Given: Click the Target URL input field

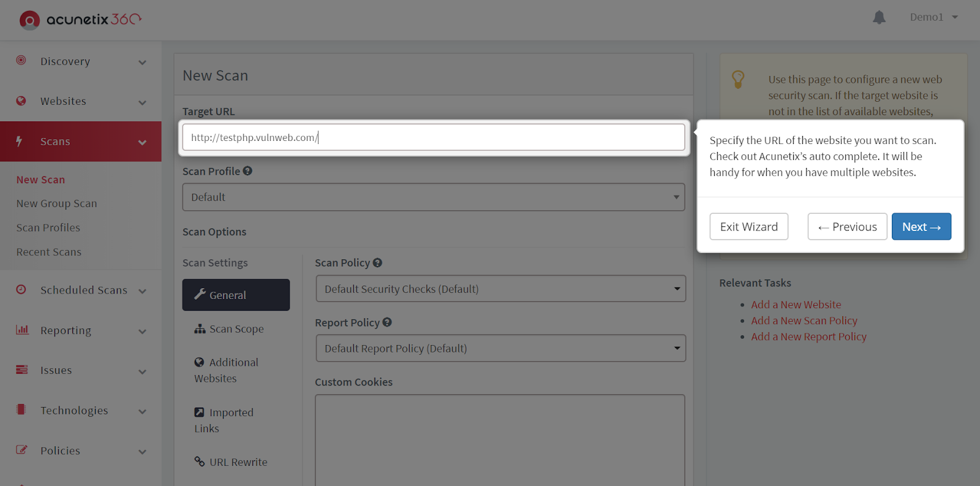Looking at the screenshot, I should [x=434, y=137].
